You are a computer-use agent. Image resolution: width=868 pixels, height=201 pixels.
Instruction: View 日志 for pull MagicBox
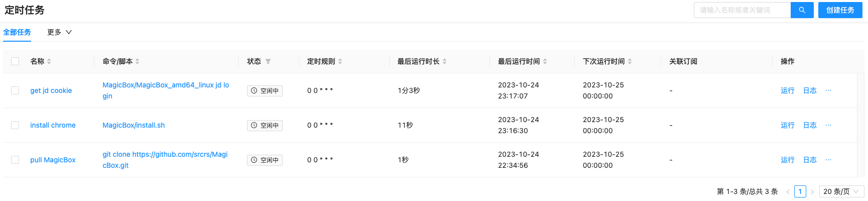tap(810, 160)
